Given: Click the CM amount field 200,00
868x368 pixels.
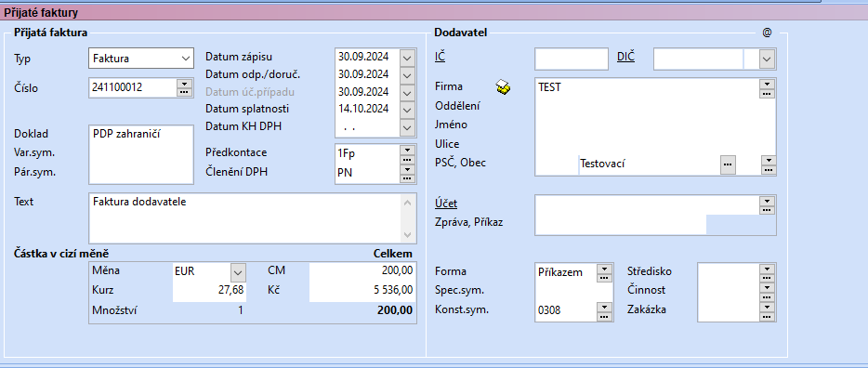Looking at the screenshot, I should (362, 270).
